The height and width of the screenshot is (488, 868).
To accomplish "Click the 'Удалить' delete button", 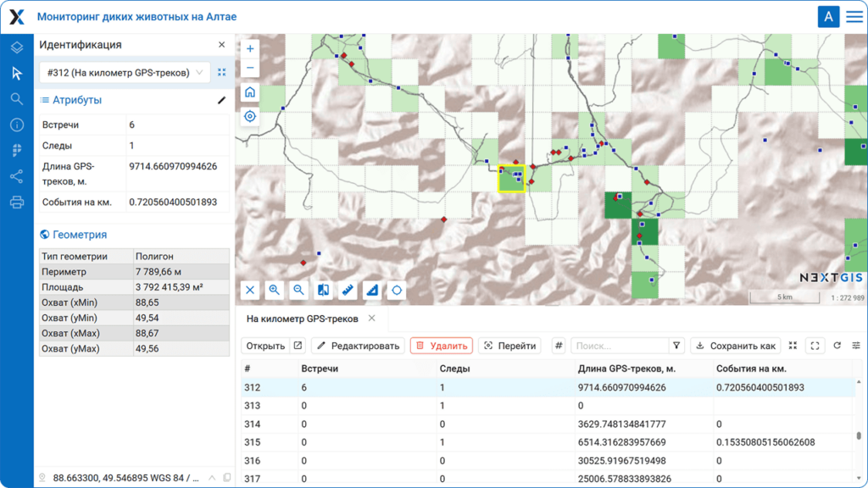I will coord(441,346).
